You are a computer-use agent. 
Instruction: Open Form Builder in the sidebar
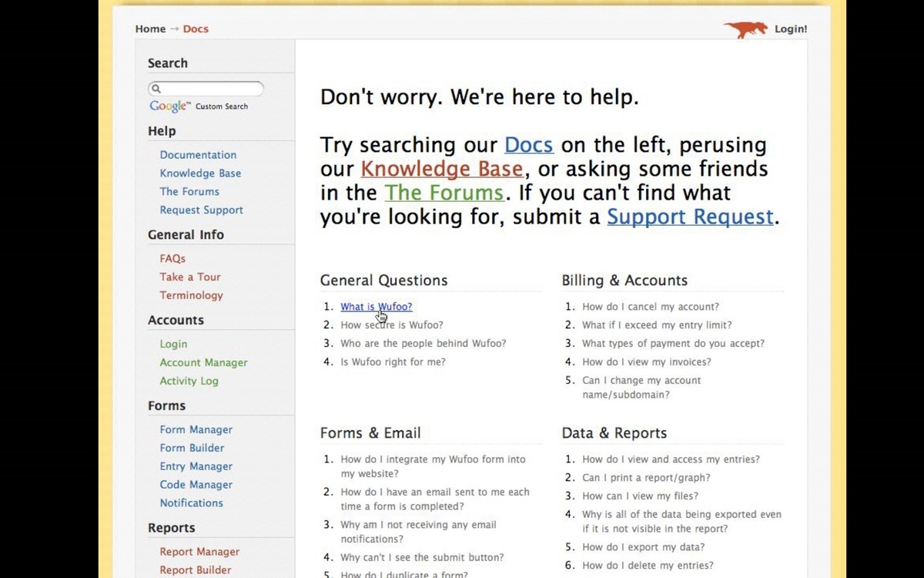click(x=192, y=449)
